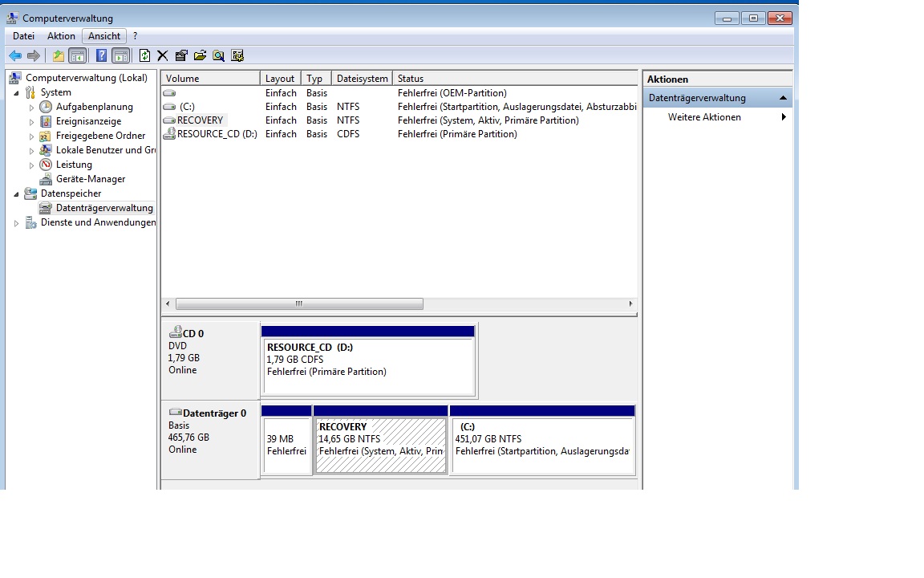Select Lokale Benutzer users icon
This screenshot has width=924, height=578.
coord(46,150)
